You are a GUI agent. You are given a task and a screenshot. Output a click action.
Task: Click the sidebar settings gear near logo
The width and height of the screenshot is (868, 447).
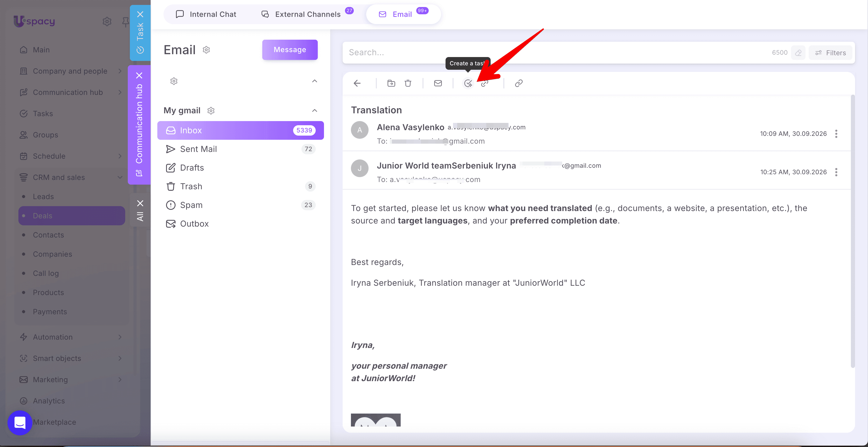coord(107,22)
